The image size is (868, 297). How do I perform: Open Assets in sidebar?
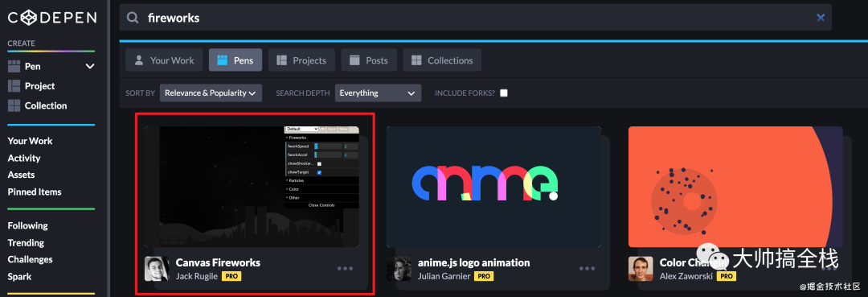[x=21, y=175]
